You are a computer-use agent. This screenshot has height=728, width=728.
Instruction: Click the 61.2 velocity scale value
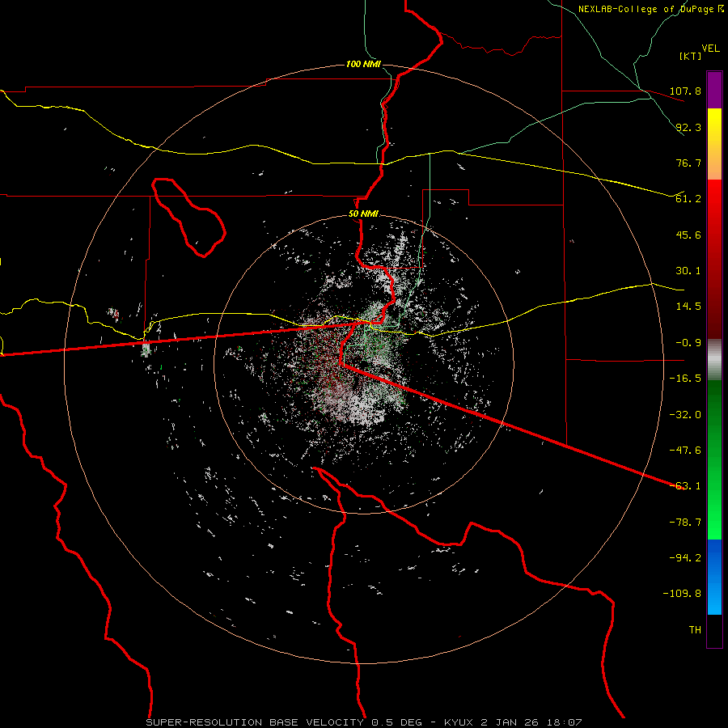[688, 199]
